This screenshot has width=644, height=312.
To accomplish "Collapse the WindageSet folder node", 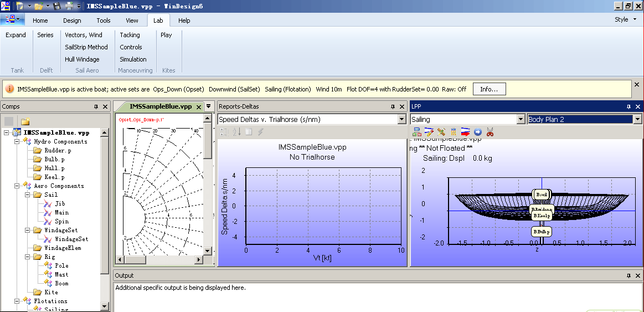I will pos(28,230).
